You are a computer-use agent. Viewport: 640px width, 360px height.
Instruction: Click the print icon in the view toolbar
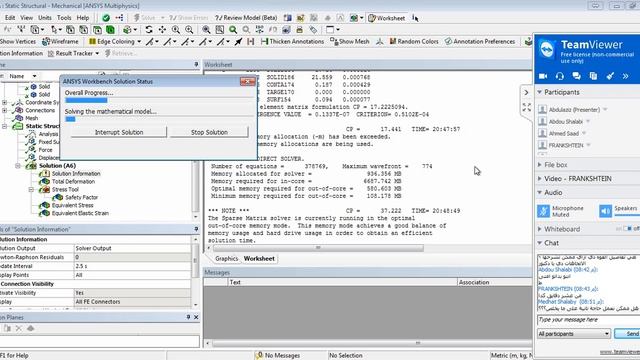coord(300,29)
